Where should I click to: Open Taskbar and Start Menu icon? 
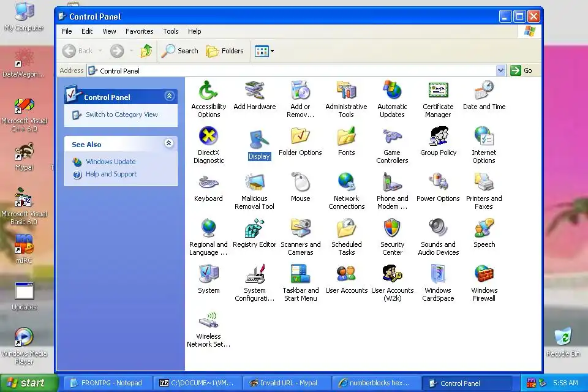pos(300,274)
